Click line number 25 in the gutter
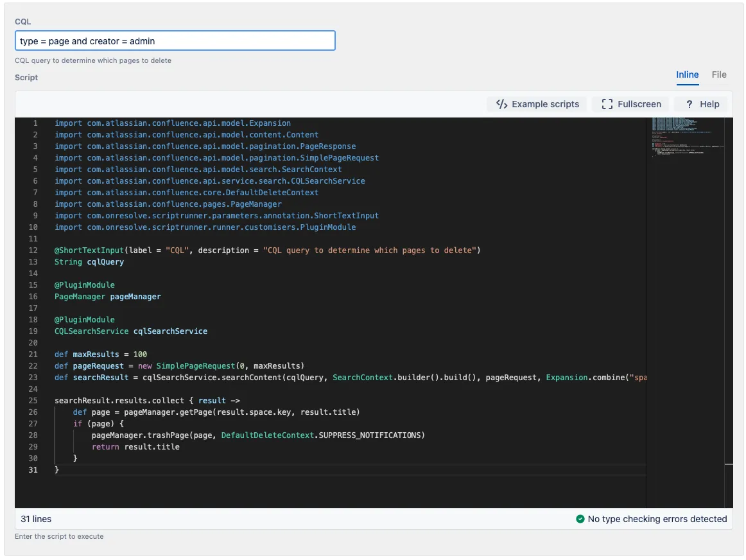 (x=33, y=401)
